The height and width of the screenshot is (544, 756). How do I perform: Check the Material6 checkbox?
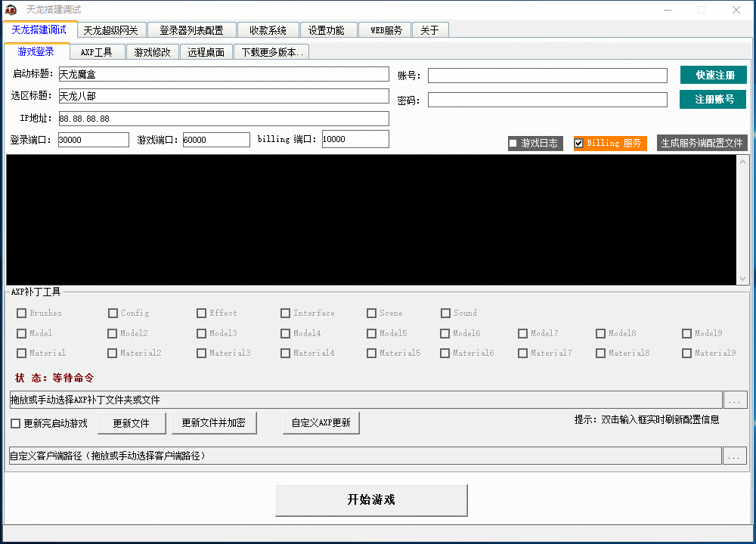(445, 353)
